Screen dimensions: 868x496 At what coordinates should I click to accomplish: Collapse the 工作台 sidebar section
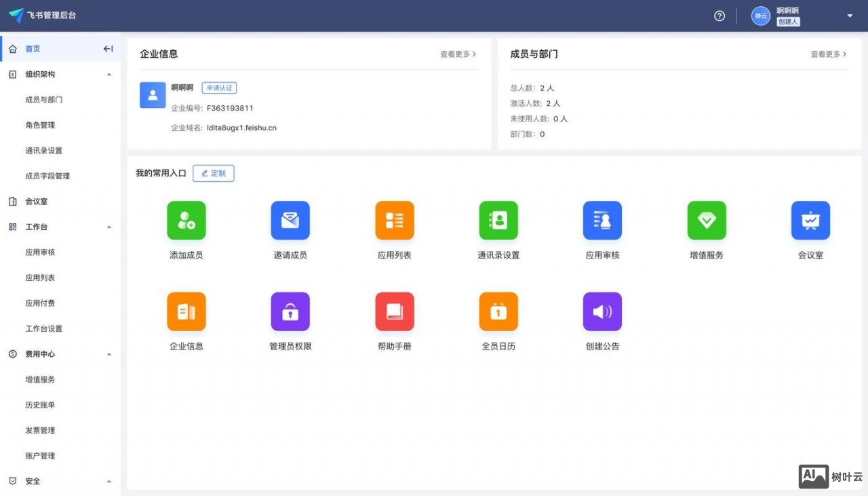click(109, 227)
